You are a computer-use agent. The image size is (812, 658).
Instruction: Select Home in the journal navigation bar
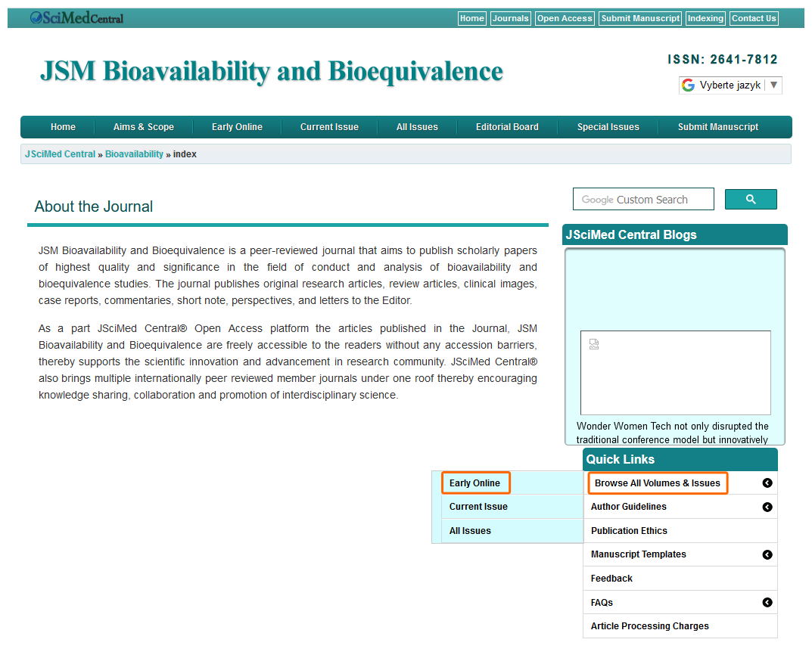point(63,127)
